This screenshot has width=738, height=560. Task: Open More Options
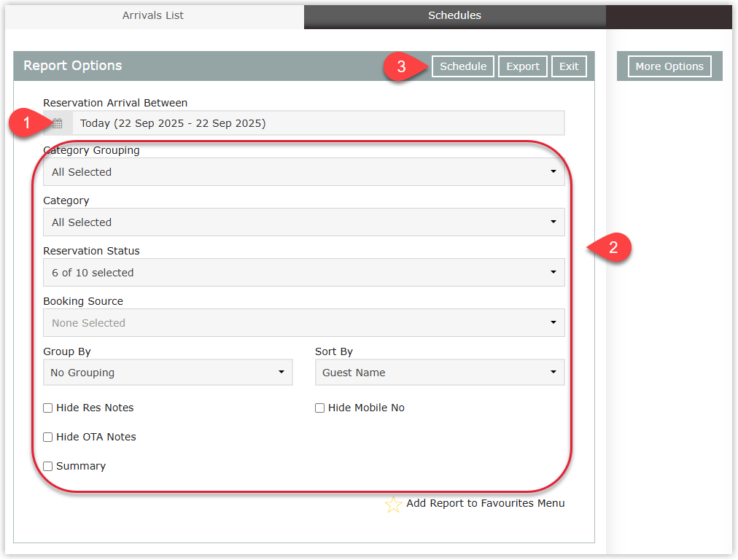669,66
